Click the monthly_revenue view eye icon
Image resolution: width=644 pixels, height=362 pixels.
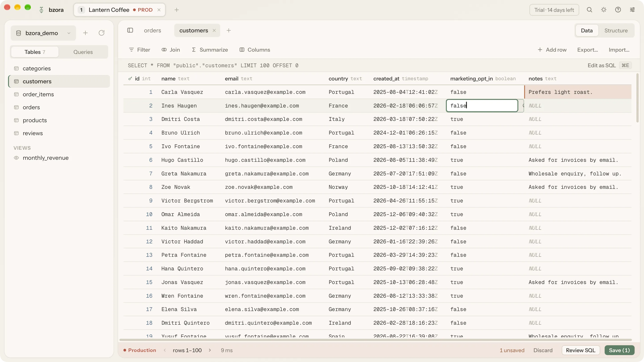[x=16, y=158]
